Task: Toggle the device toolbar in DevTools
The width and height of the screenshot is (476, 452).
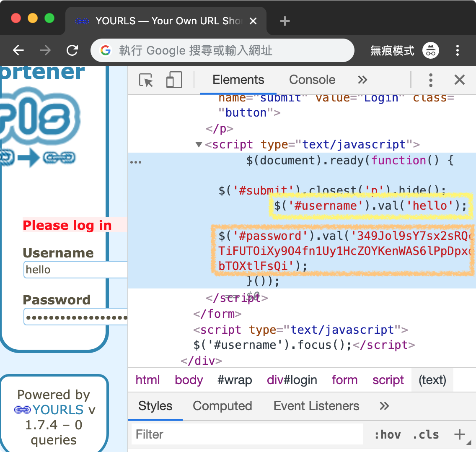Action: pos(174,80)
